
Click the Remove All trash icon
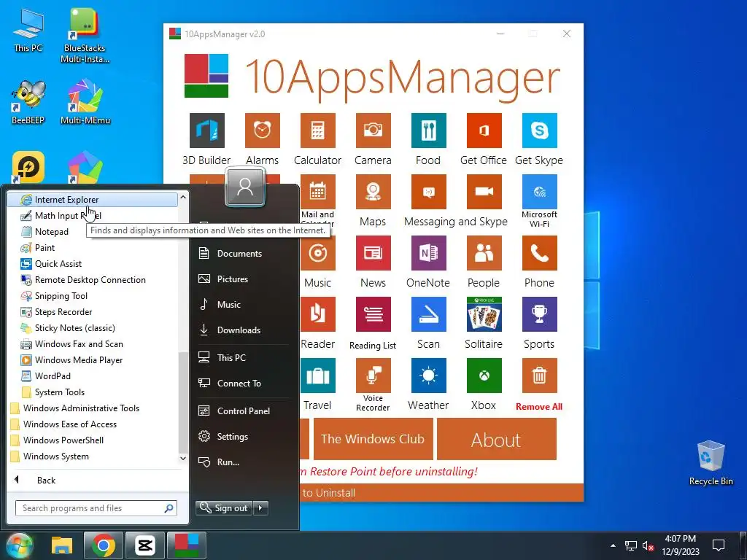[539, 376]
